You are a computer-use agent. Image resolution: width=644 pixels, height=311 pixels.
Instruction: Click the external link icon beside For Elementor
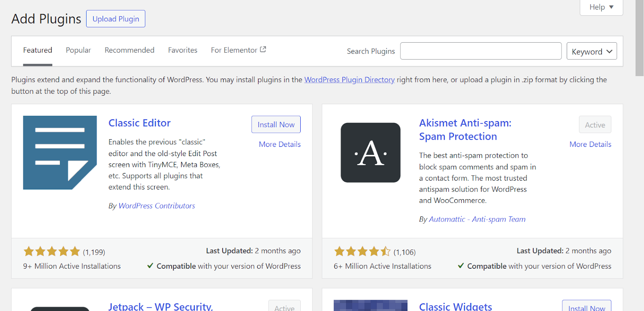[x=263, y=49]
